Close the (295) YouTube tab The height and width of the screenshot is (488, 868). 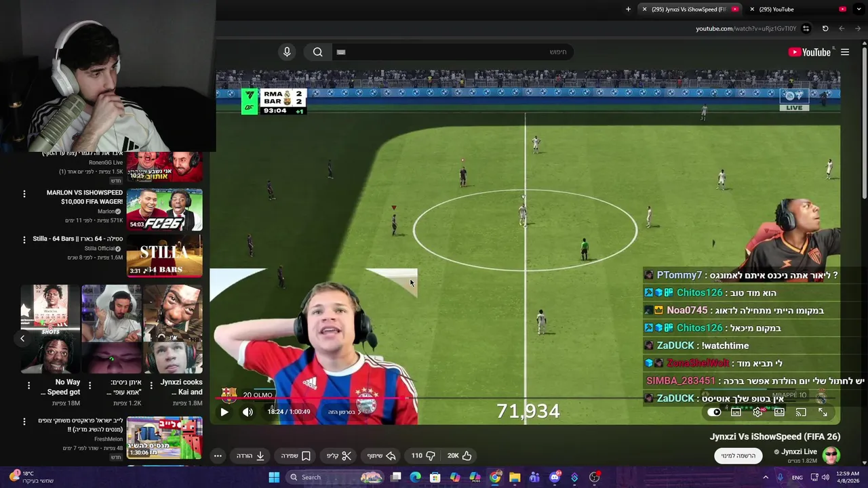click(x=752, y=9)
